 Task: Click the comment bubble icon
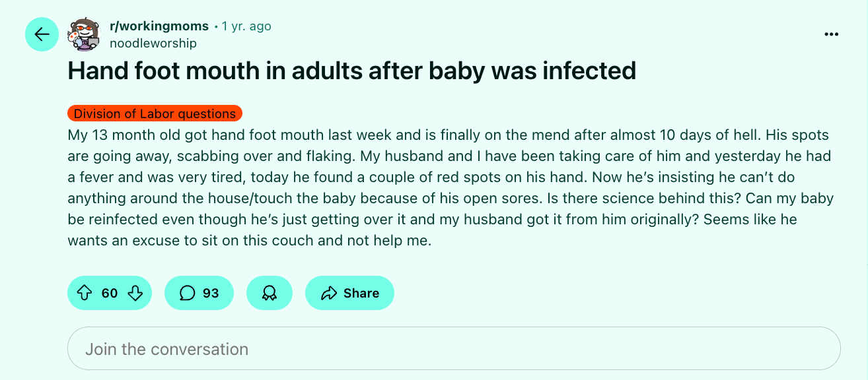tap(188, 293)
